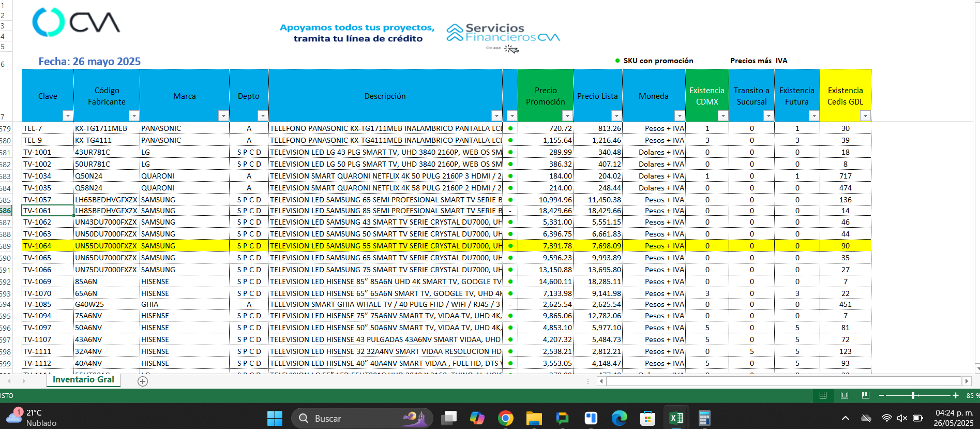The height and width of the screenshot is (429, 980).
Task: Switch to Page Break Preview view
Action: pyautogui.click(x=866, y=395)
